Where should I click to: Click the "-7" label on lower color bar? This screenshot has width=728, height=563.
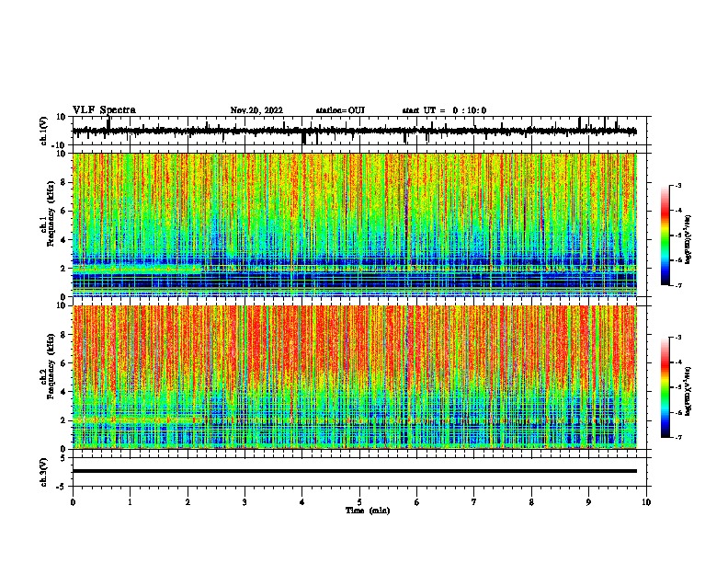pos(677,438)
